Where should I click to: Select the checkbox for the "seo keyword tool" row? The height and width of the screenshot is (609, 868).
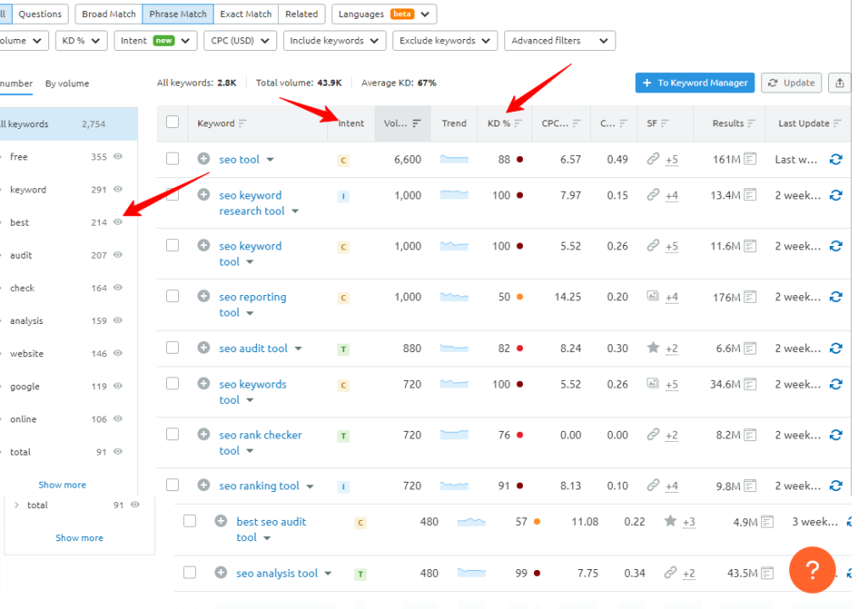tap(172, 246)
